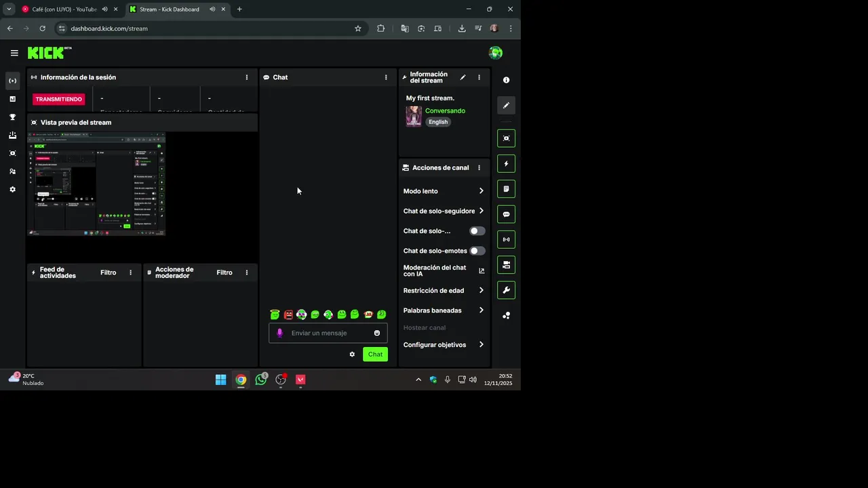Select the Stream - Kick Dashboard tab
Image resolution: width=868 pixels, height=488 pixels.
pos(178,9)
